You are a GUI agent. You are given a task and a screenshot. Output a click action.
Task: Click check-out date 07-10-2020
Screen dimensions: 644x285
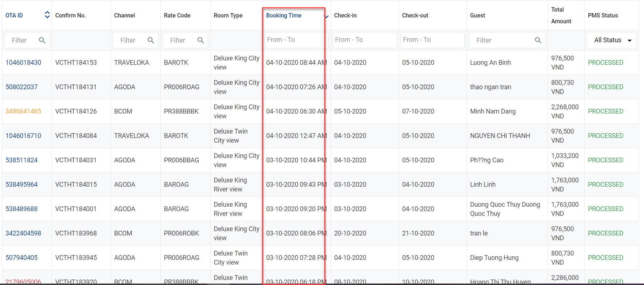click(x=418, y=111)
